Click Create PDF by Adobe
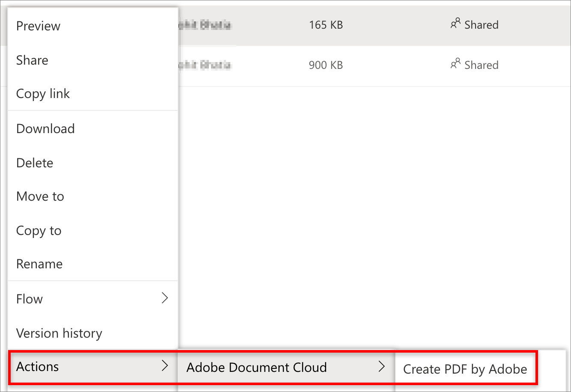 pos(465,369)
